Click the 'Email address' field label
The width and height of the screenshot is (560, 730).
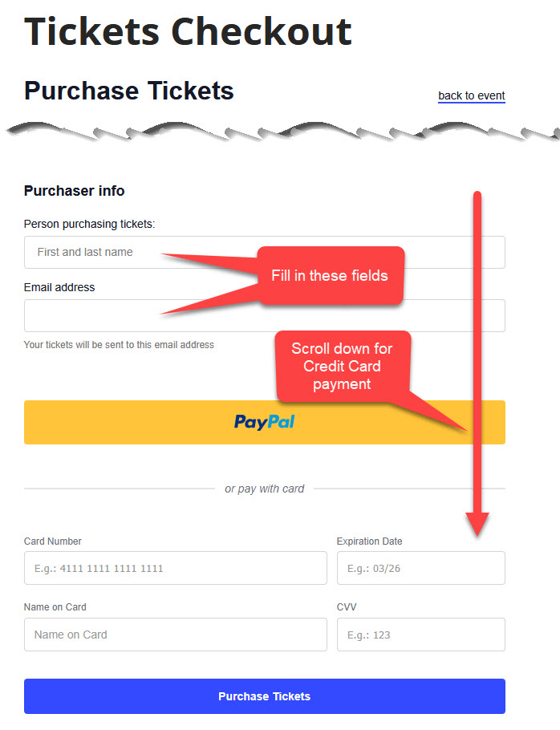[x=59, y=287]
